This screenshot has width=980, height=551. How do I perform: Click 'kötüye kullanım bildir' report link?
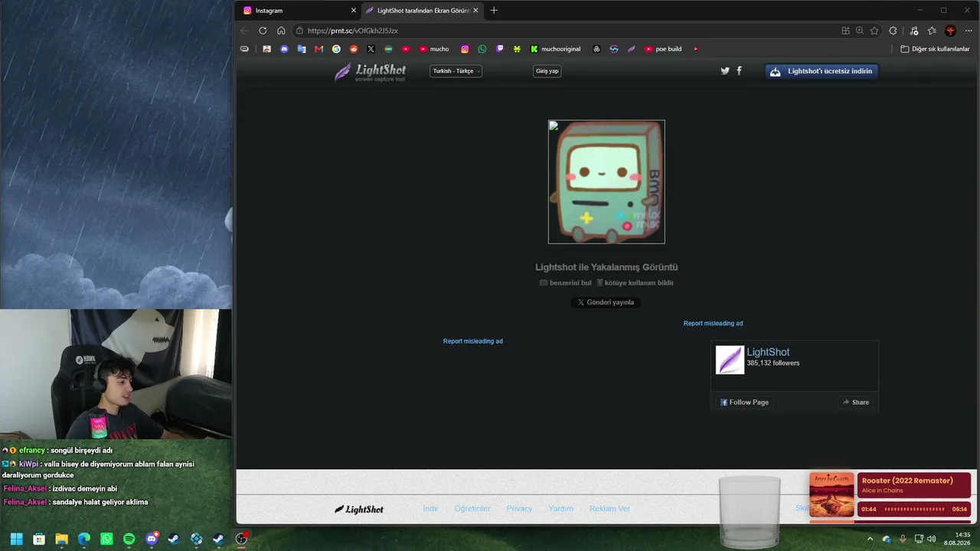coord(635,283)
